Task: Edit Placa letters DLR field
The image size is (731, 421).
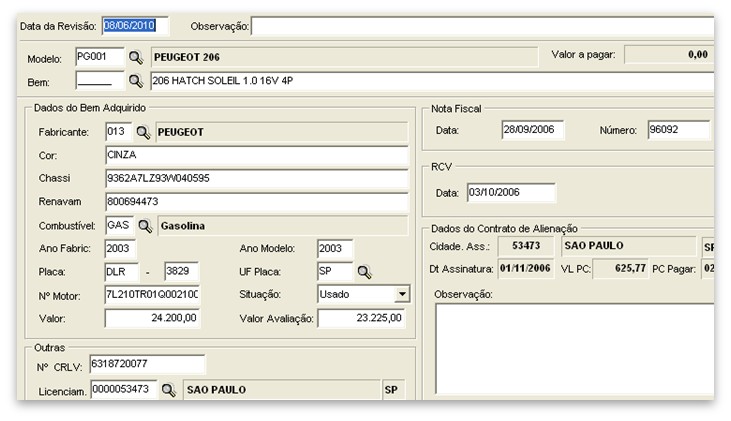Action: tap(122, 272)
